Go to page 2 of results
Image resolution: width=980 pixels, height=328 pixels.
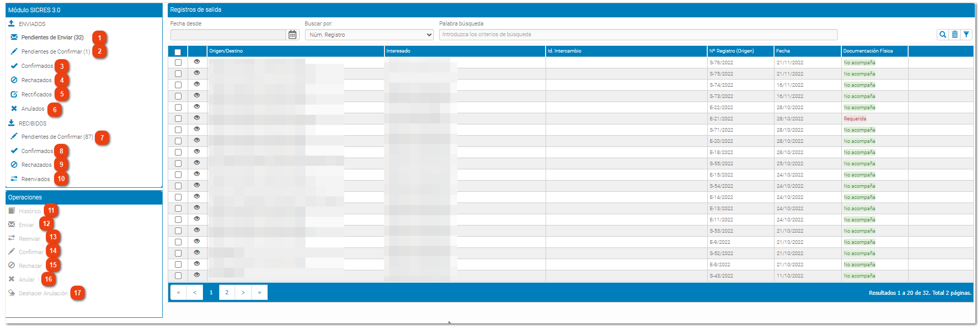(x=227, y=292)
